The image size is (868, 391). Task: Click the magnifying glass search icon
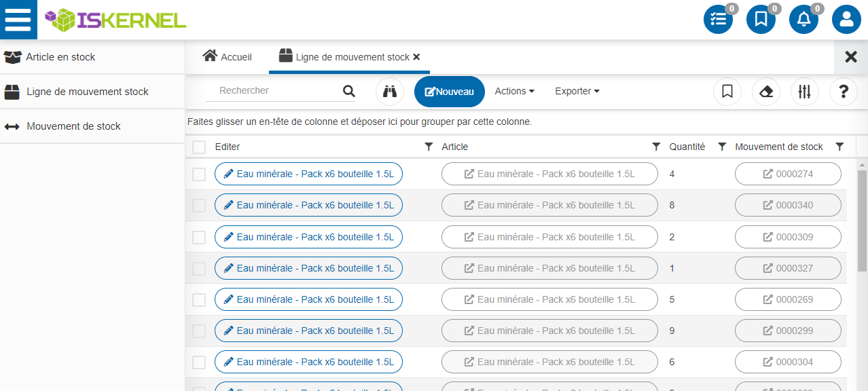click(x=349, y=92)
